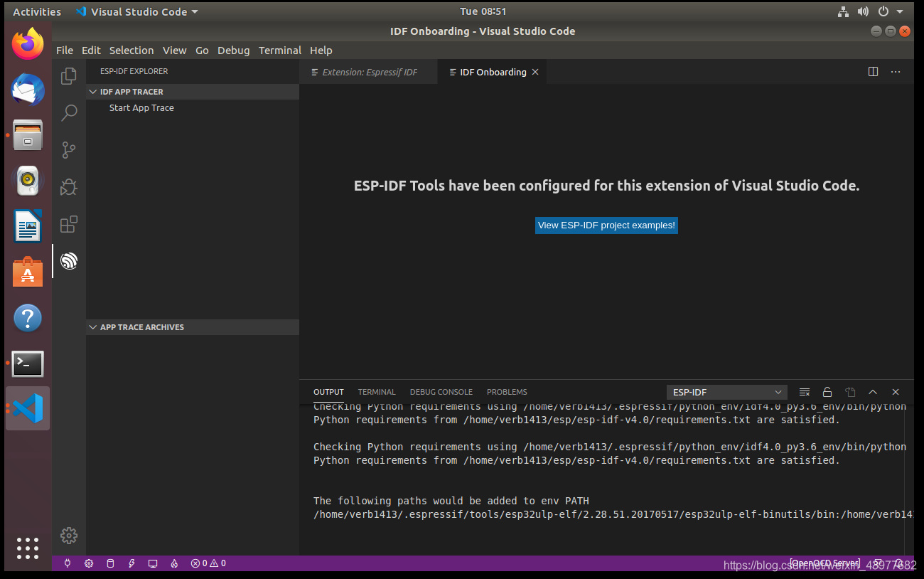Click the cylinder build icon in status bar
This screenshot has width=924, height=579.
(110, 563)
